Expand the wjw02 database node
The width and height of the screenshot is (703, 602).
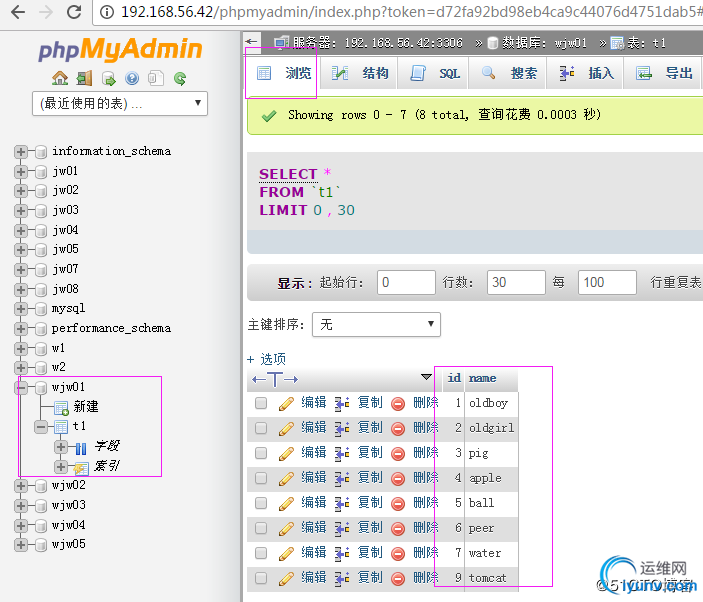(x=20, y=485)
